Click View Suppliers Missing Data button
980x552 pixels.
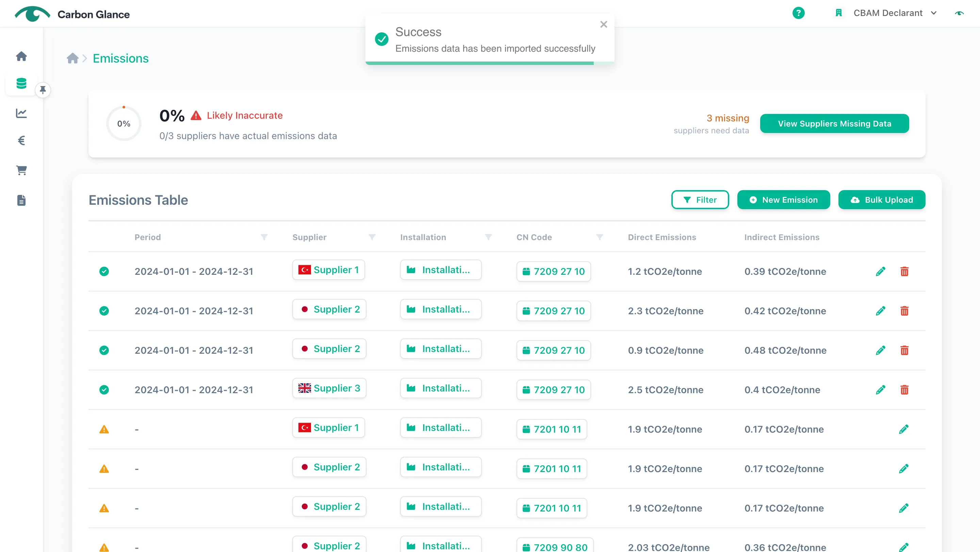pyautogui.click(x=834, y=123)
